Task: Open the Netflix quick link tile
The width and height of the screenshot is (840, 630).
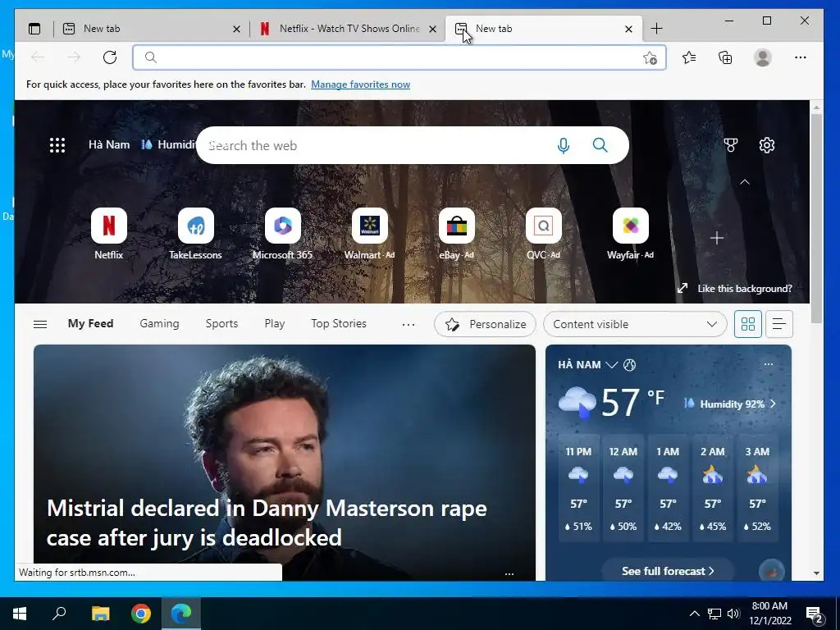Action: [x=109, y=234]
